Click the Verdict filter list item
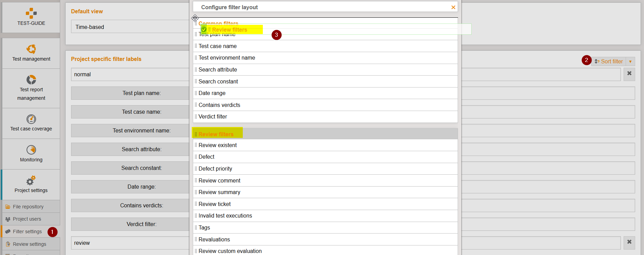This screenshot has width=644, height=255. point(213,117)
